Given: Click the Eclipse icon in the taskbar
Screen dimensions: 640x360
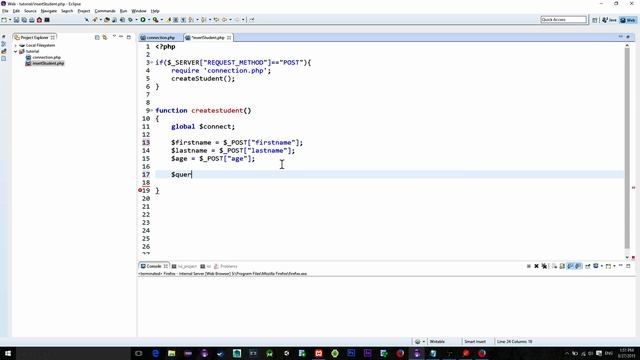Looking at the screenshot, I should (417, 353).
